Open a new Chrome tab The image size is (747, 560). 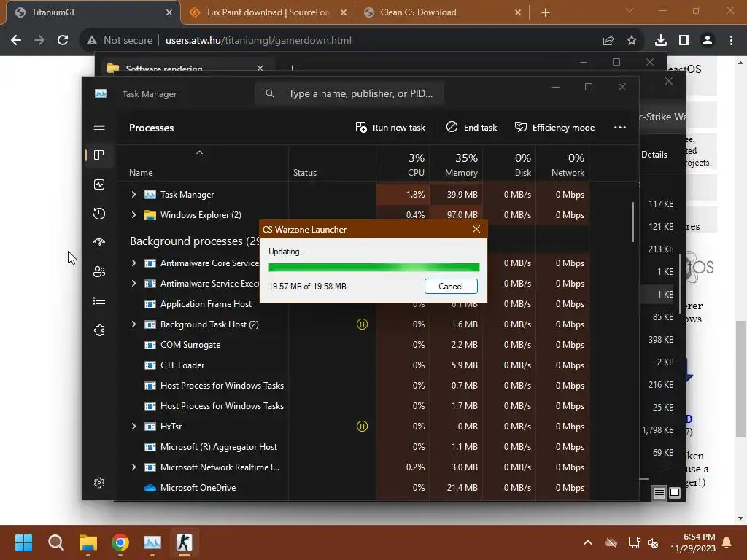coord(546,13)
